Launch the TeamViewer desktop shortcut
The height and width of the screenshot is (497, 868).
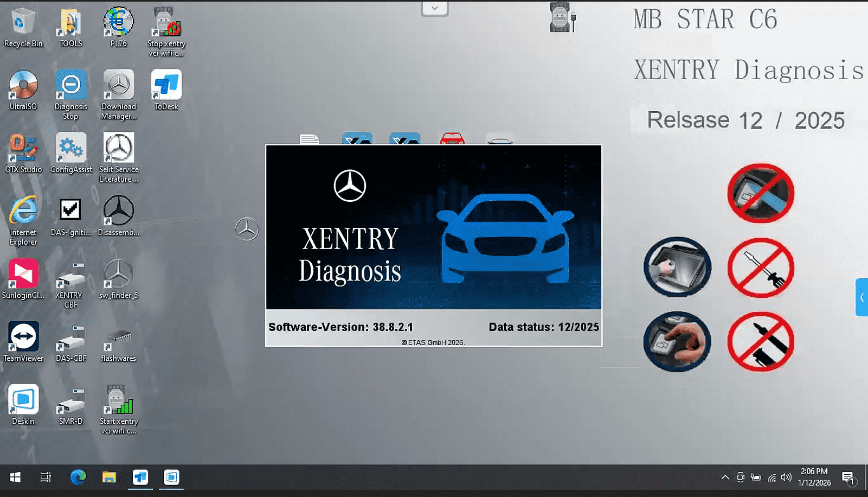point(23,339)
